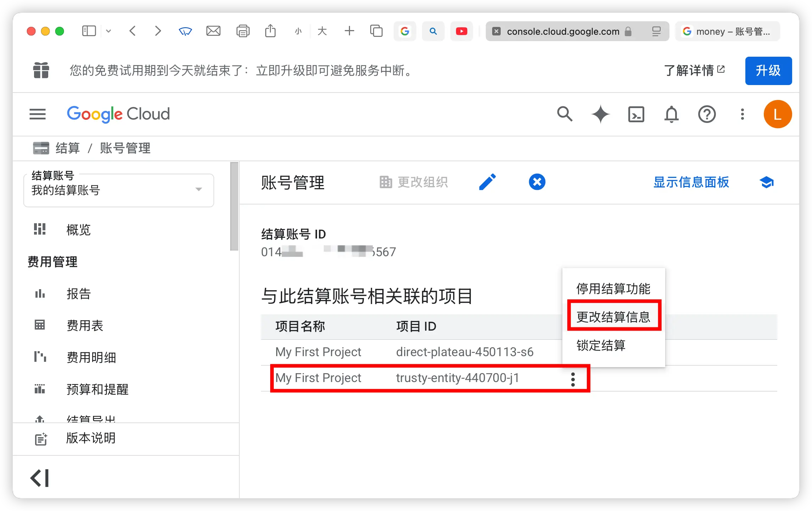The height and width of the screenshot is (511, 812).
Task: Open 报告 in the sidebar
Action: (x=78, y=293)
